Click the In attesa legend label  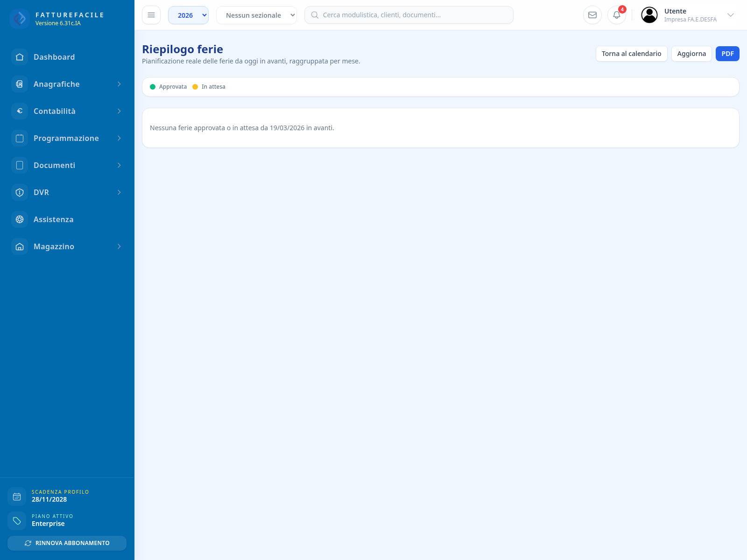tap(213, 87)
